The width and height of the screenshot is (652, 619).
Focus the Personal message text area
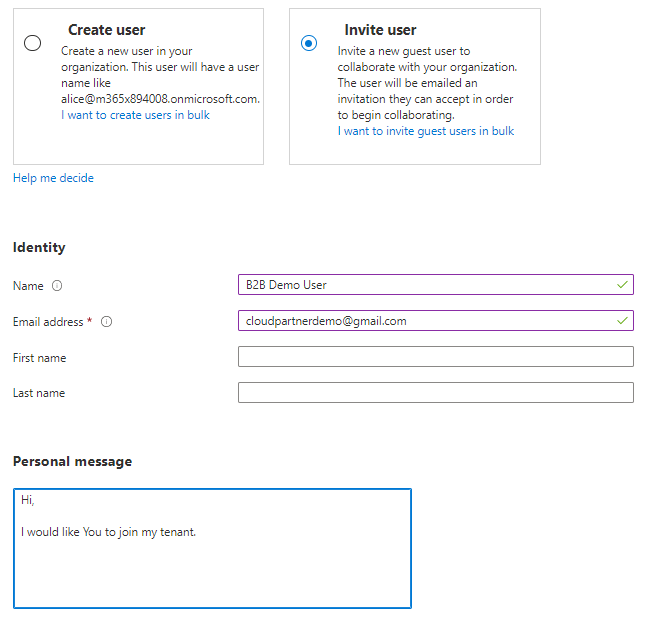pos(212,560)
